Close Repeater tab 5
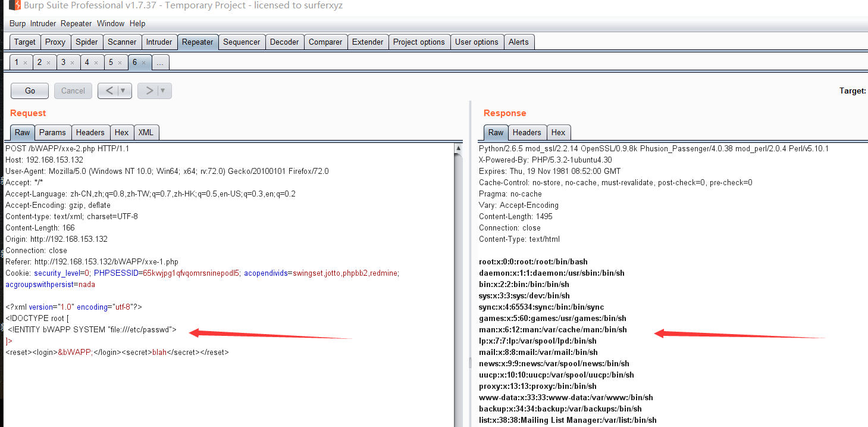The width and height of the screenshot is (868, 427). pos(120,63)
